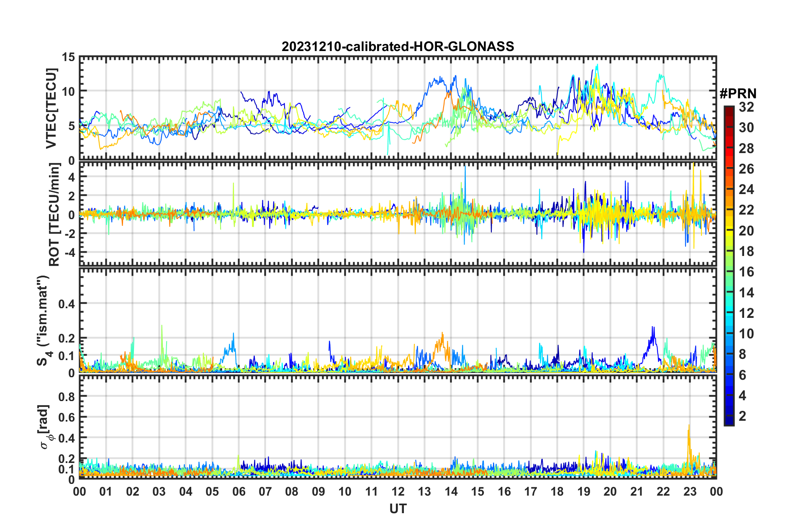
Task: Click the ROT axis tick label -2
Action: [x=69, y=234]
